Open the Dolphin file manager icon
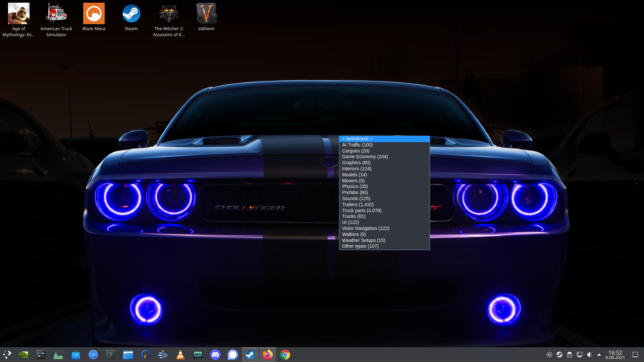 tap(128, 355)
